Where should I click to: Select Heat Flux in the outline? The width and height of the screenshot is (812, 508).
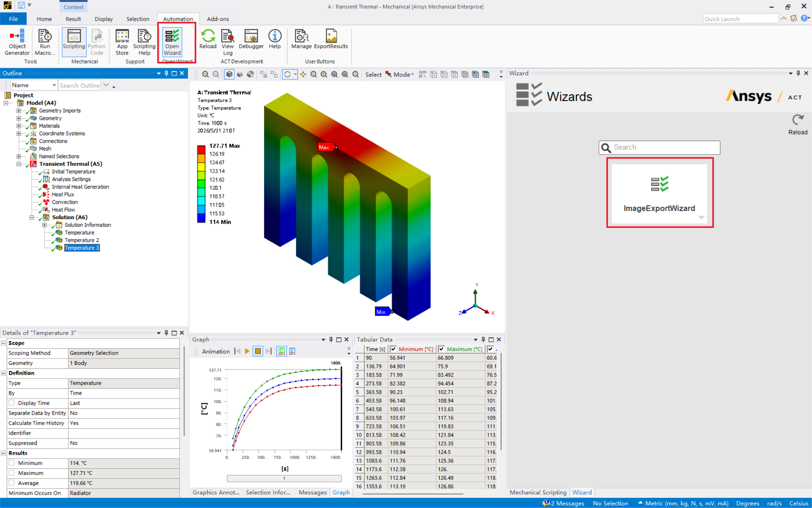point(63,195)
